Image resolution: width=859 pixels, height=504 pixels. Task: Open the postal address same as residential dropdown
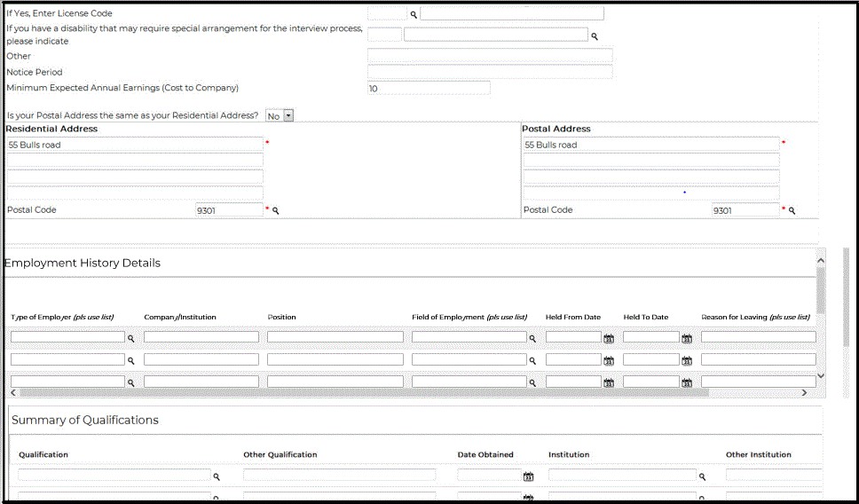(288, 115)
